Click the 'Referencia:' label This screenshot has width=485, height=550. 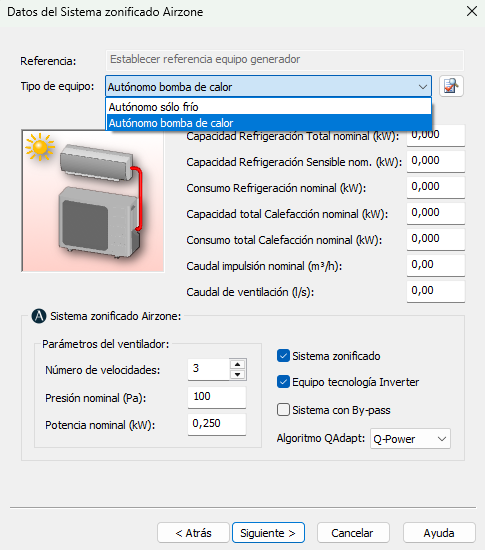[48, 61]
